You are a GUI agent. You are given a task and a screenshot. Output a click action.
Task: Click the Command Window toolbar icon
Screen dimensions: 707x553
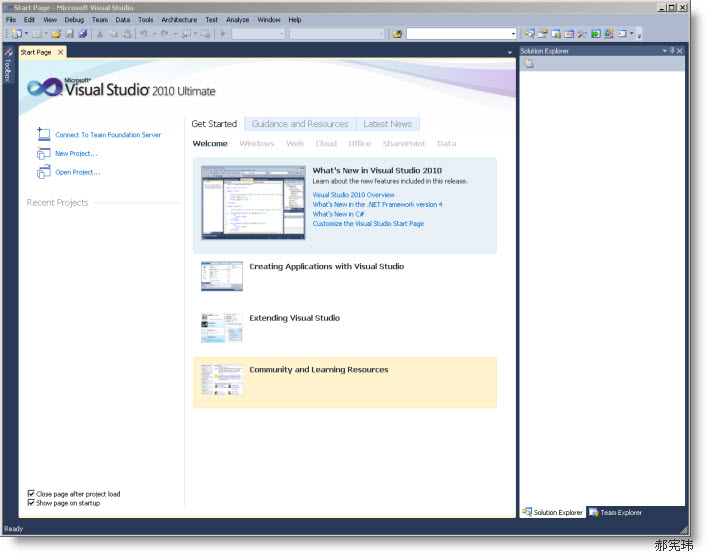point(622,33)
